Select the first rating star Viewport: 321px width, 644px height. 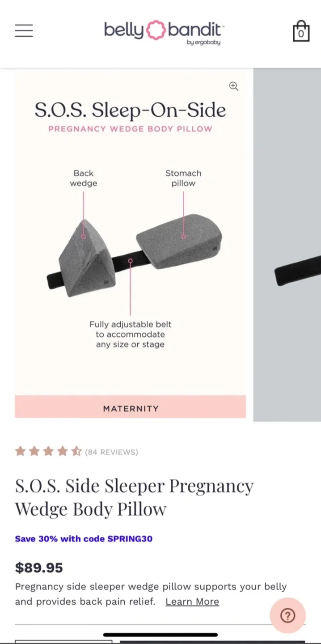21,452
